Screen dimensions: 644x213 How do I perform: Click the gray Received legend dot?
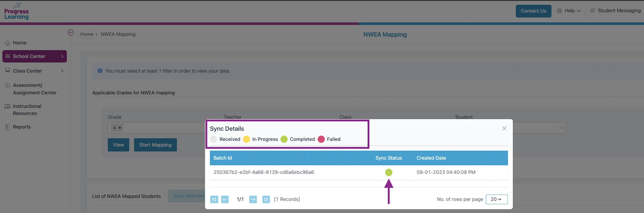click(214, 139)
